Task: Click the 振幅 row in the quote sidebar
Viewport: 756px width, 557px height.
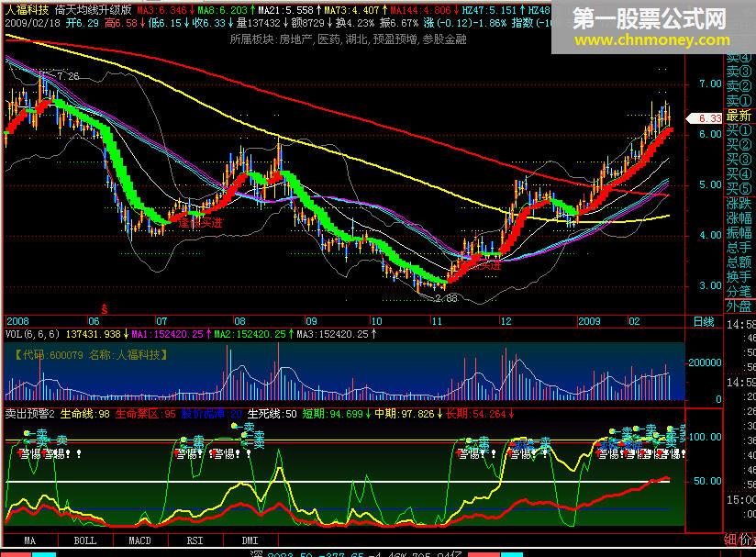Action: (739, 233)
